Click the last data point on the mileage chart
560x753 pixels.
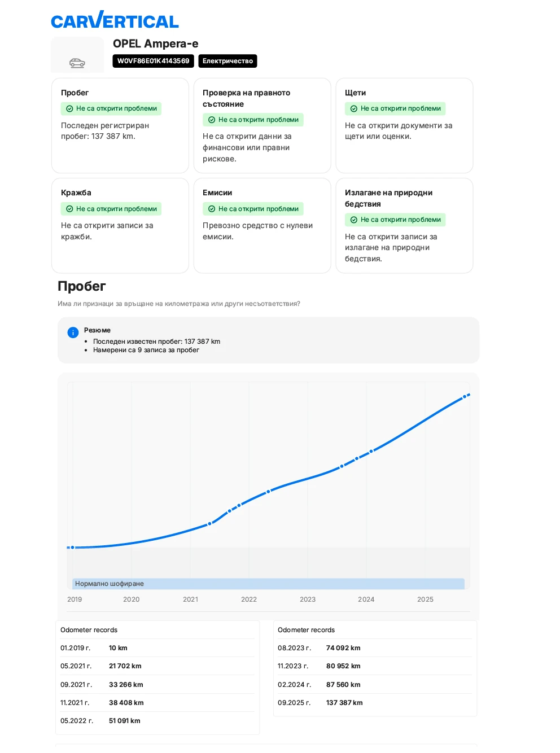coord(465,397)
